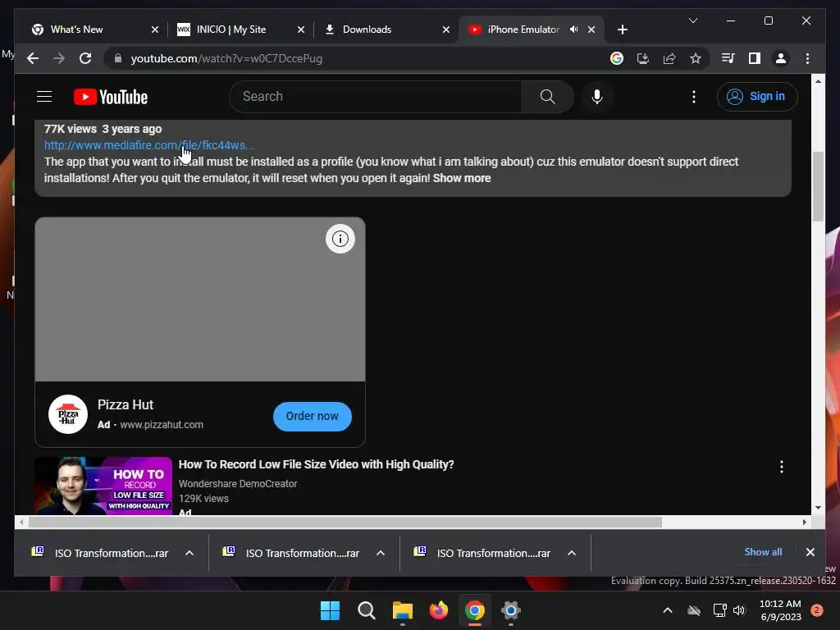
Task: Click the Pizza Hut logo avatar
Action: pyautogui.click(x=68, y=414)
